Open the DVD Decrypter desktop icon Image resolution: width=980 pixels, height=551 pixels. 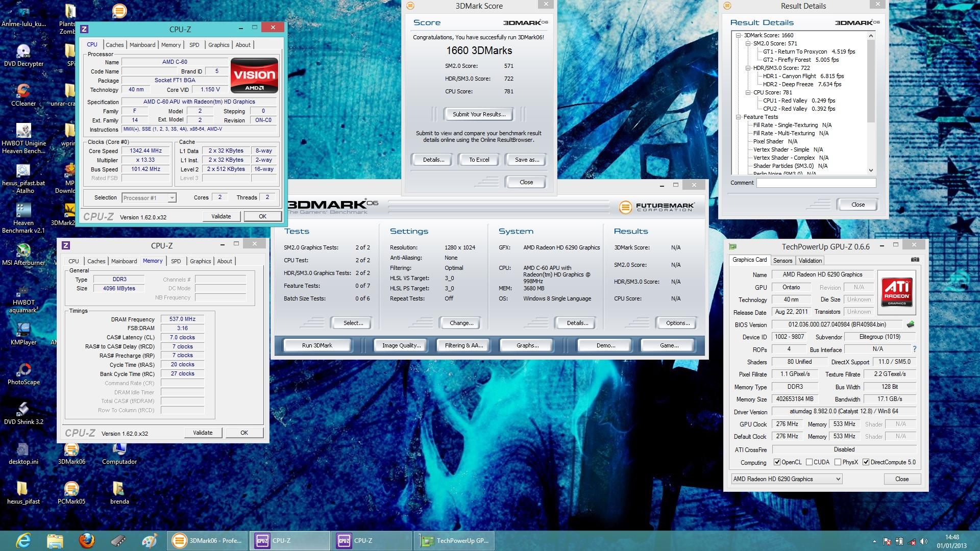(x=23, y=56)
